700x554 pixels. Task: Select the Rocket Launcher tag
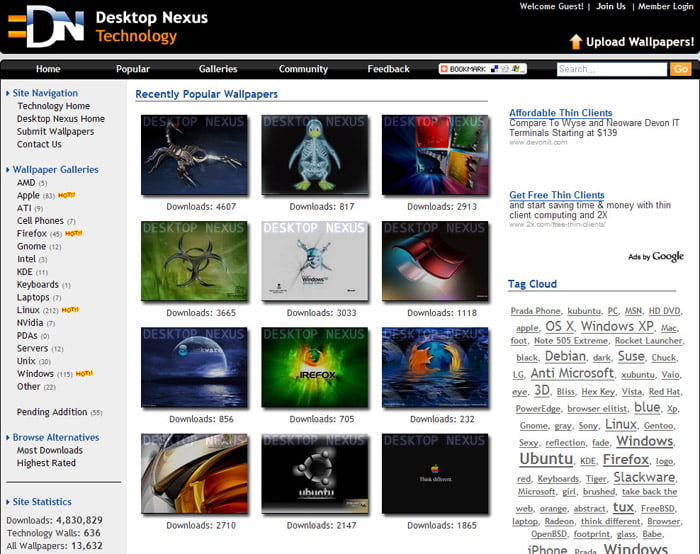[649, 341]
